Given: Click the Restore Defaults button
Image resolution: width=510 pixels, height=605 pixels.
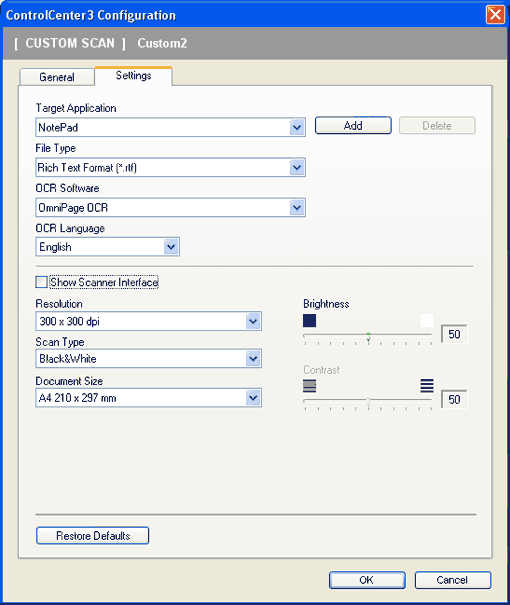Looking at the screenshot, I should [93, 536].
